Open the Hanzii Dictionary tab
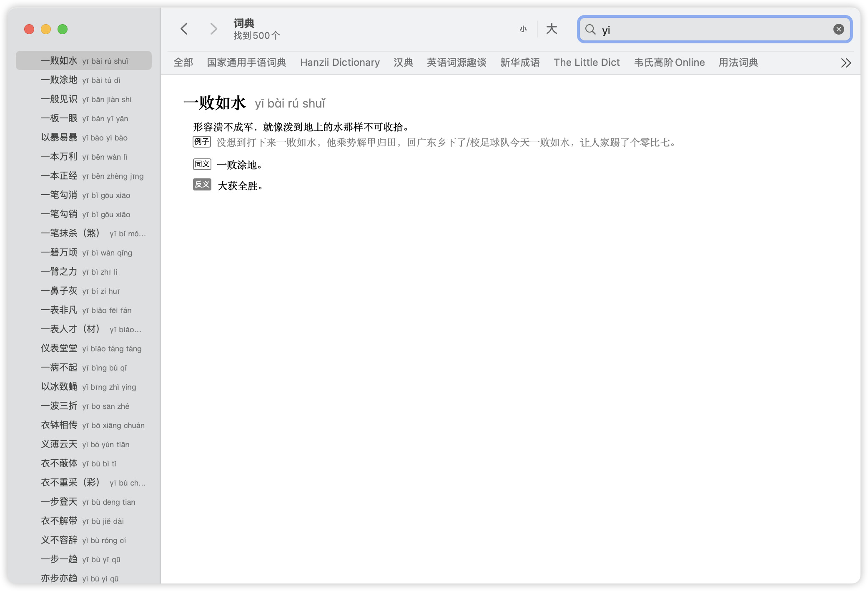Screen dimensions: 868x591 (x=340, y=63)
